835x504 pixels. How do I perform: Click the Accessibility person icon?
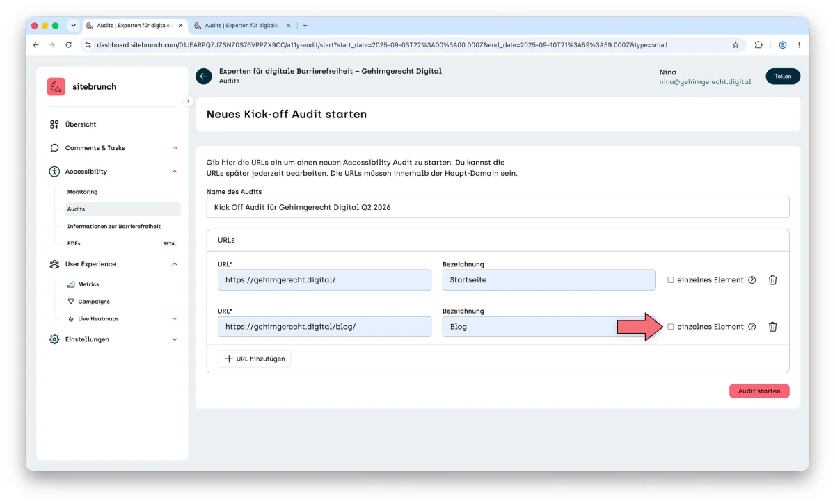click(x=54, y=172)
